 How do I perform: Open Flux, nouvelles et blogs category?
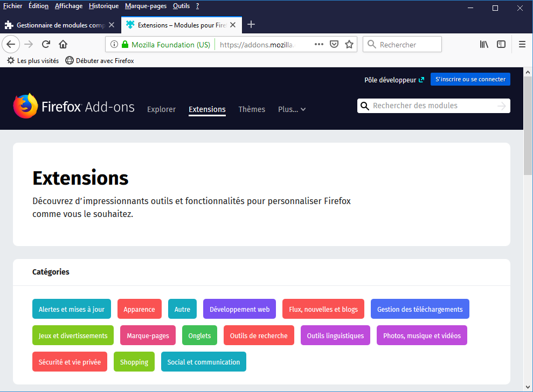tap(323, 309)
